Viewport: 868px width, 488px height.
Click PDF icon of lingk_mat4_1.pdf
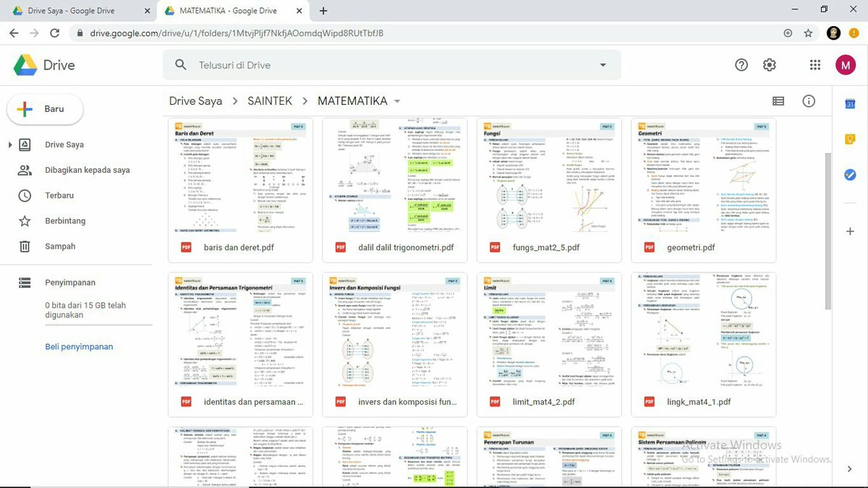[650, 403]
